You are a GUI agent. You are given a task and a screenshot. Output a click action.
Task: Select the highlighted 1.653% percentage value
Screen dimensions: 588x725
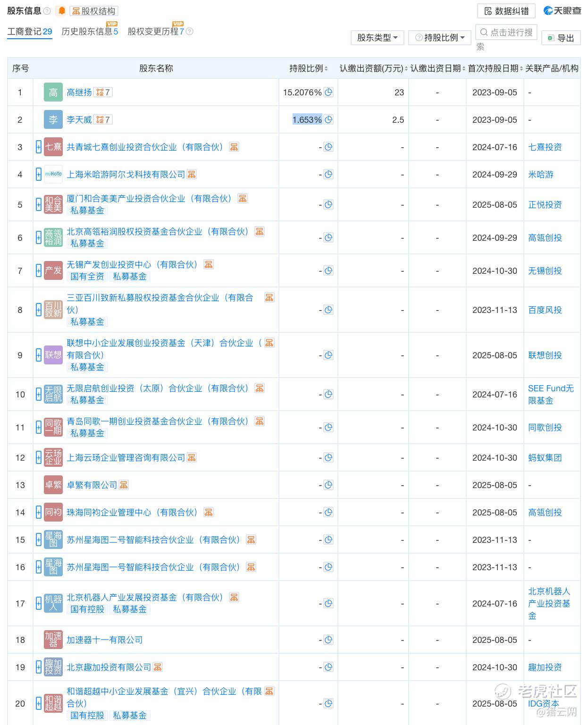307,120
